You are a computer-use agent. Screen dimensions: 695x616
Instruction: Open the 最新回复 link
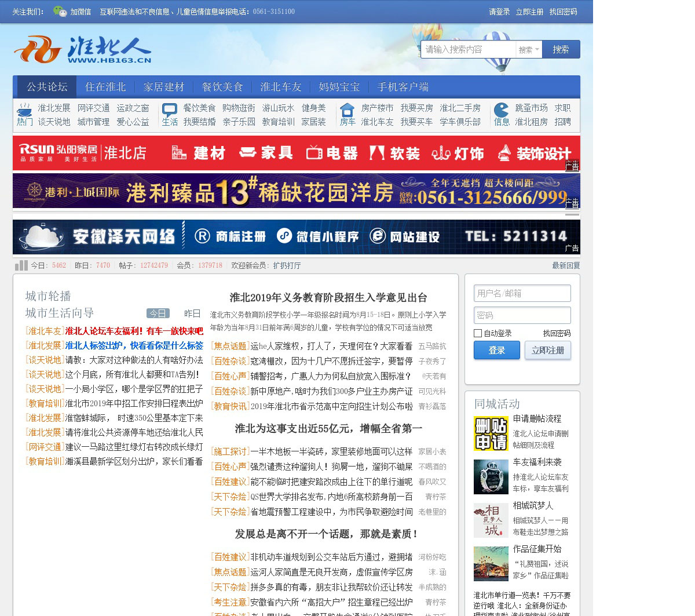pyautogui.click(x=566, y=265)
